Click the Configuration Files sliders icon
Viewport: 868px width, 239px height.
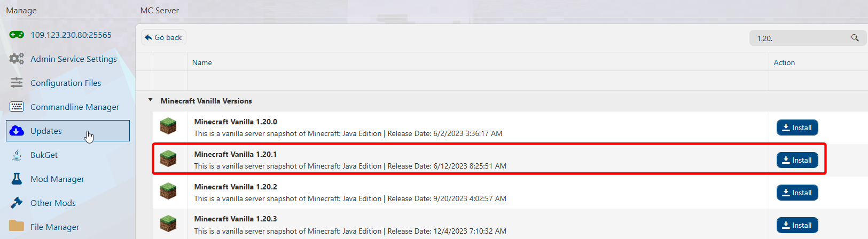(17, 83)
